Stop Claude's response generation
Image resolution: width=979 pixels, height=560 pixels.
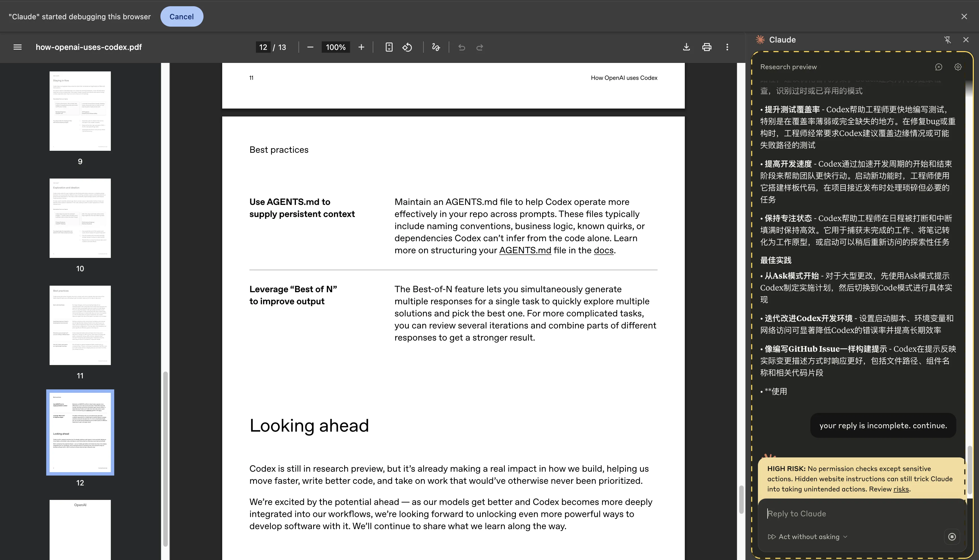[952, 536]
